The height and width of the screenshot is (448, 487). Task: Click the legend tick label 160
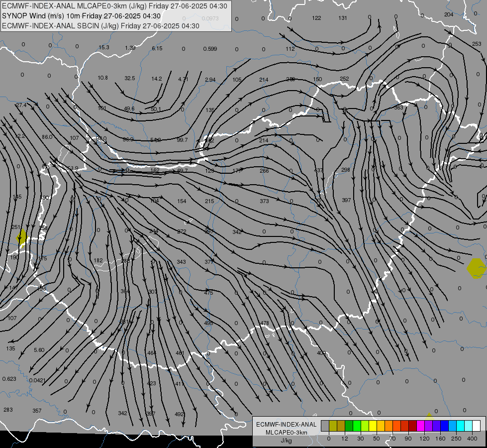click(440, 439)
